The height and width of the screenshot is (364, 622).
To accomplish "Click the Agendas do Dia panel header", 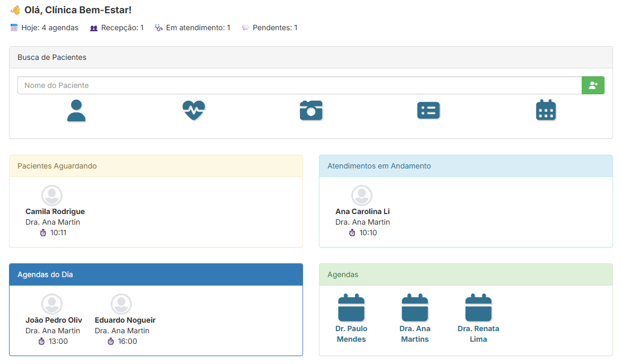I will (x=156, y=274).
